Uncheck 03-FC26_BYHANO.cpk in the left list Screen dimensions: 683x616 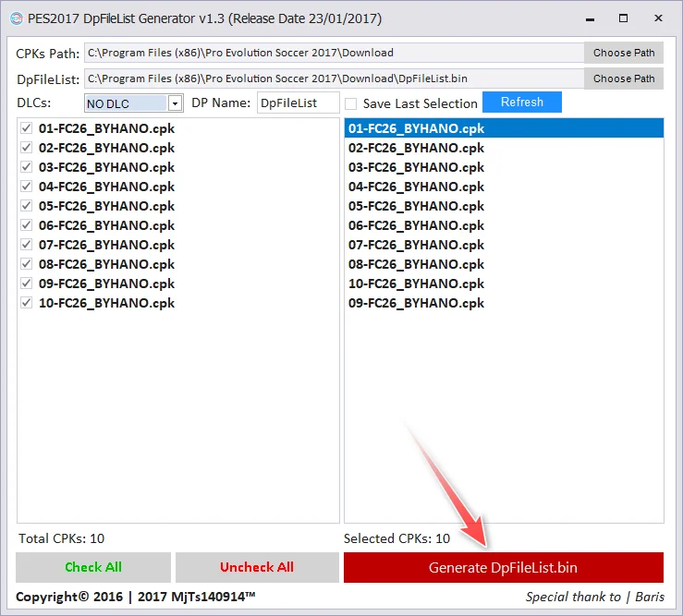click(x=26, y=167)
